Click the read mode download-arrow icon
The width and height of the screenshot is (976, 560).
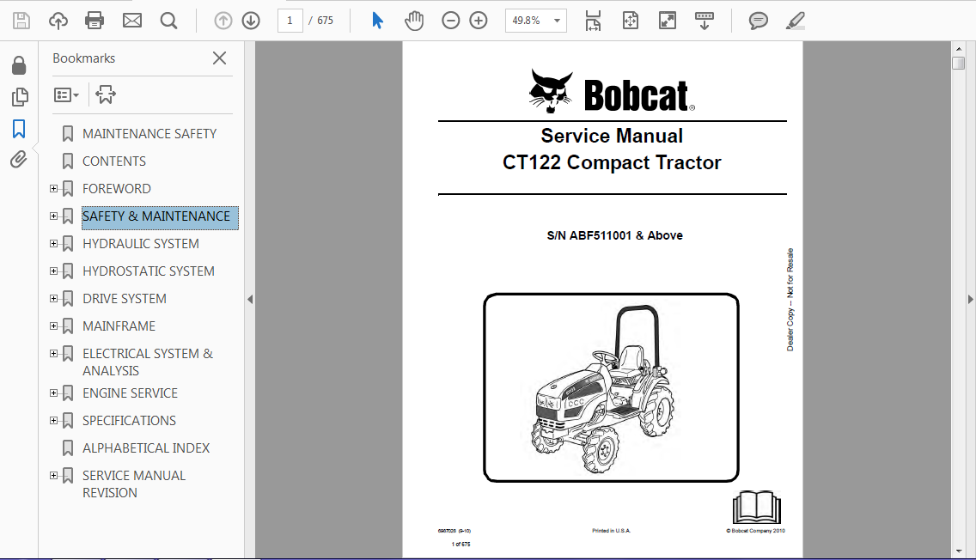pos(704,21)
